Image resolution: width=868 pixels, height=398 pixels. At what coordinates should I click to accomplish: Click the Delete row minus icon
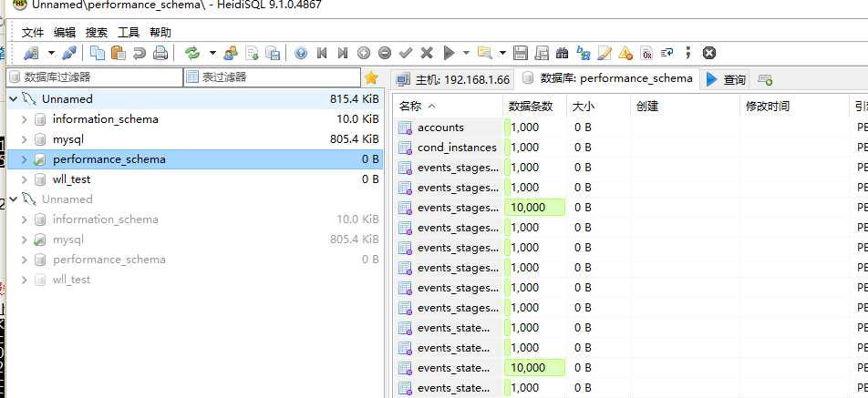click(x=385, y=53)
